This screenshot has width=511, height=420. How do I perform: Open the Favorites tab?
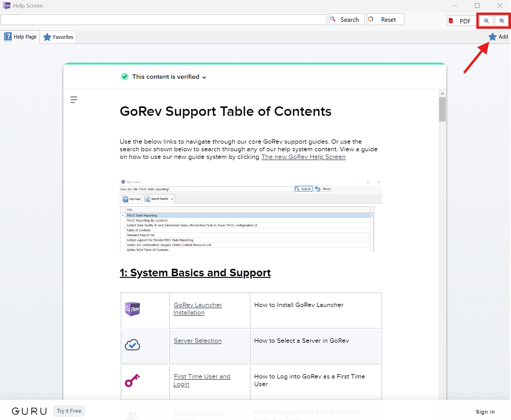coord(58,37)
